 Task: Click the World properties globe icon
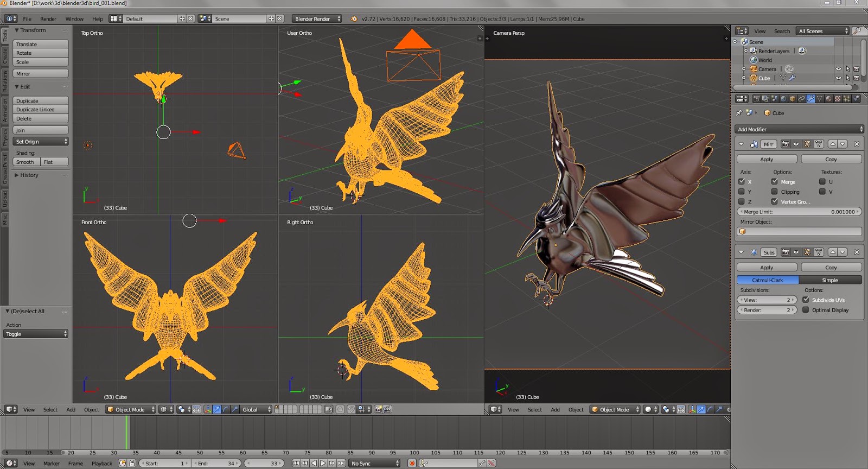point(783,99)
